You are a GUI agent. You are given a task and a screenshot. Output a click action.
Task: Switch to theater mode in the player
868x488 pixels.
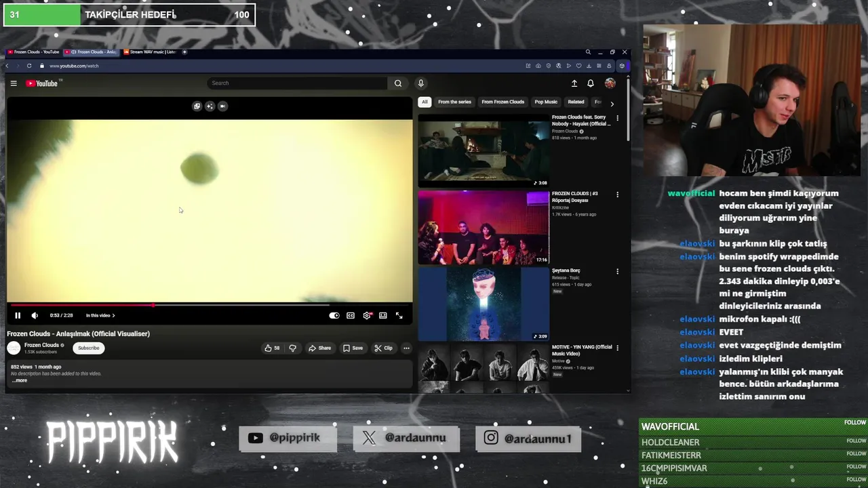[383, 315]
